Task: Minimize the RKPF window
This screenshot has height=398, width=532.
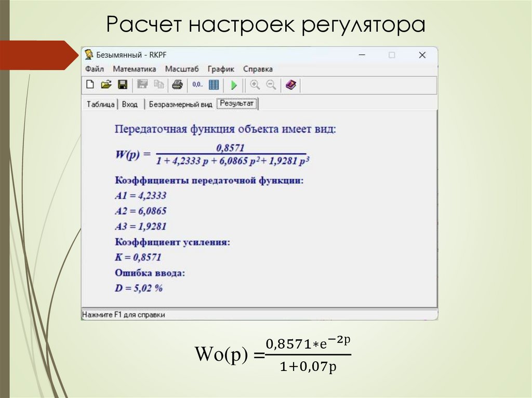Action: point(362,55)
